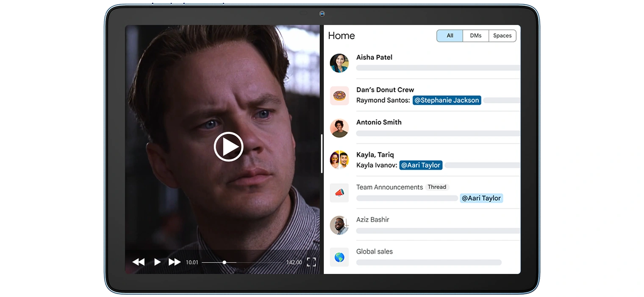Screen dimensions: 644x297
Task: Click the dark @Aari Taylor mention from Kayla Ivanov
Action: click(x=421, y=165)
